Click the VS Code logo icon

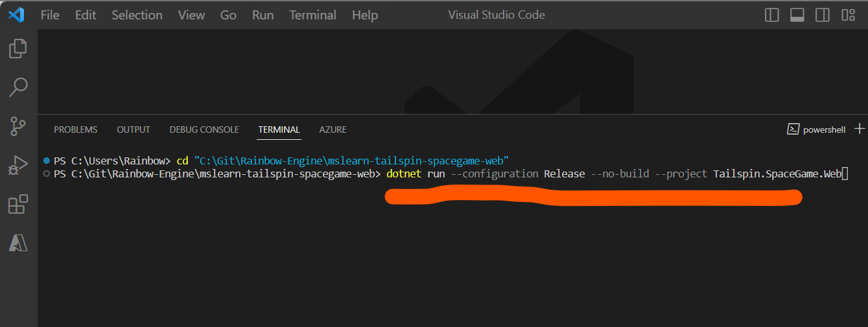[16, 14]
